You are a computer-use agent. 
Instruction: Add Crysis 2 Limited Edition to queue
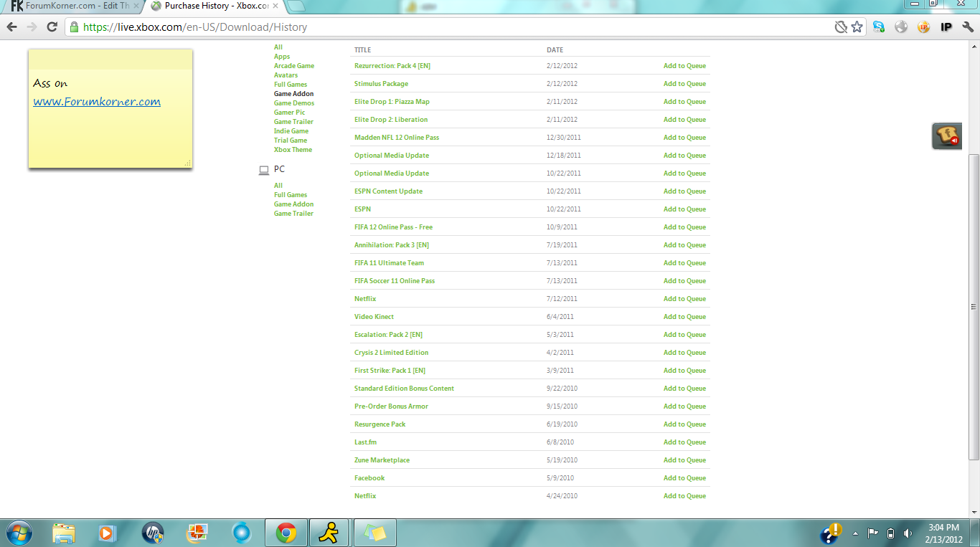coord(684,353)
